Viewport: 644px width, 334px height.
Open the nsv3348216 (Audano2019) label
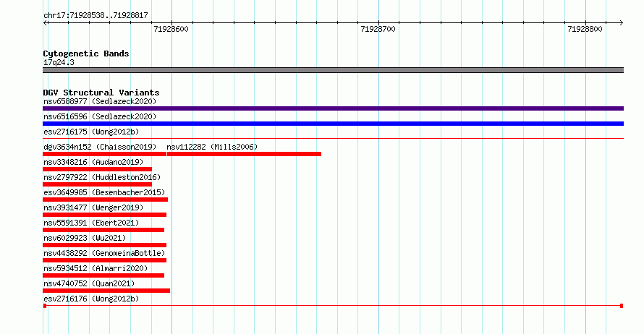(x=93, y=162)
